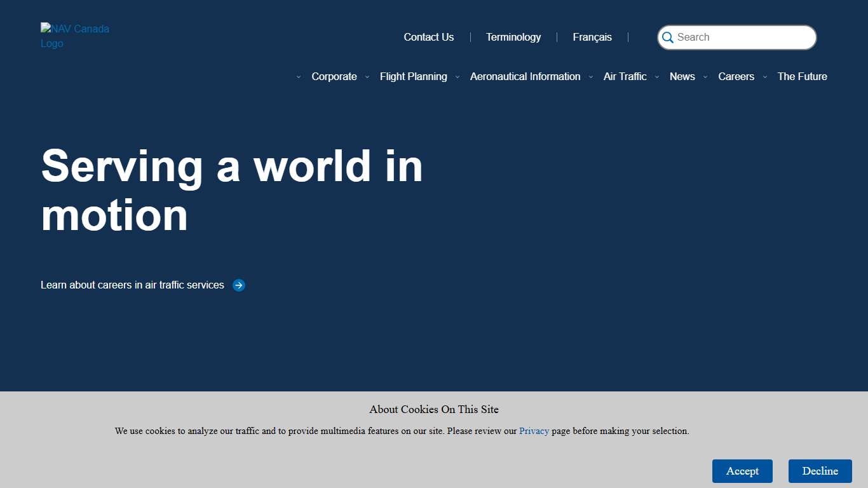
Task: Expand the chevron immediately left of Corporate
Action: (x=299, y=77)
